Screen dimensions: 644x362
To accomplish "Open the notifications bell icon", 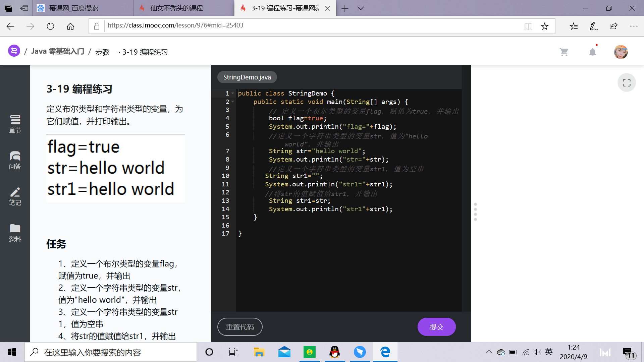I will [593, 52].
